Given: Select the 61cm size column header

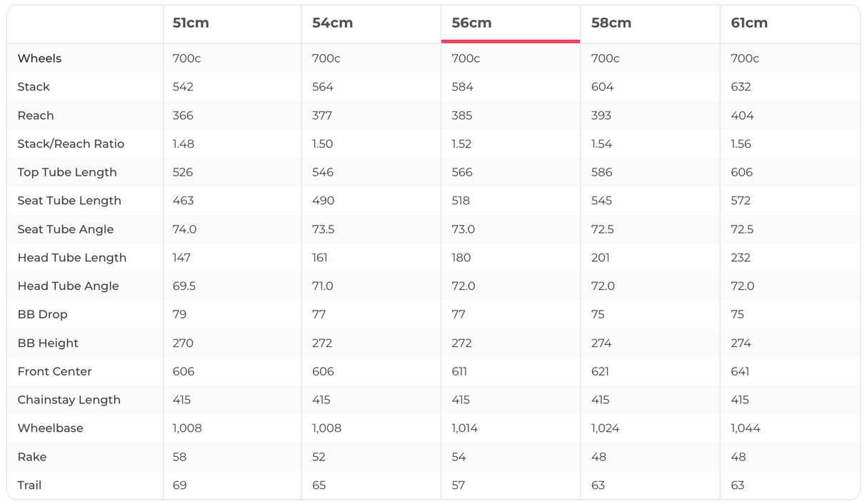Looking at the screenshot, I should click(749, 23).
